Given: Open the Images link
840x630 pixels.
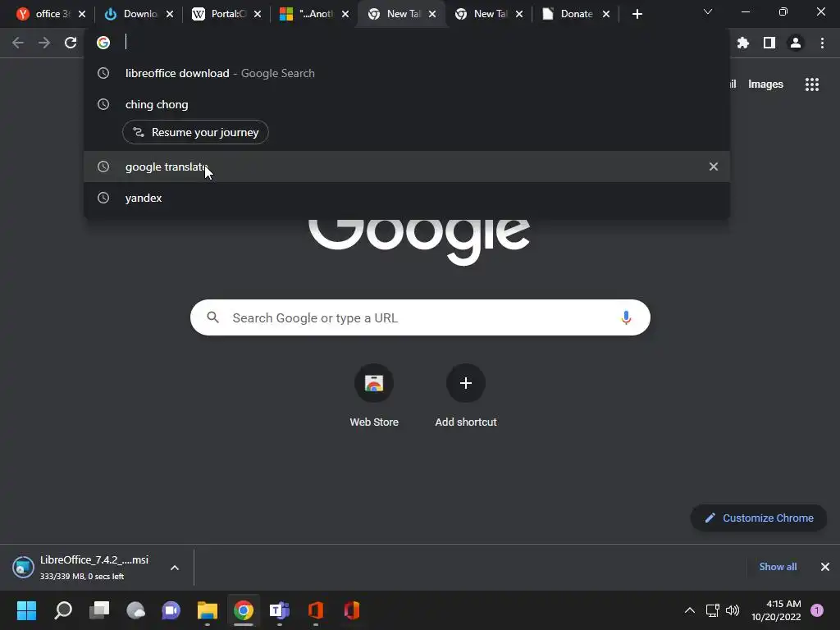Looking at the screenshot, I should coord(765,84).
